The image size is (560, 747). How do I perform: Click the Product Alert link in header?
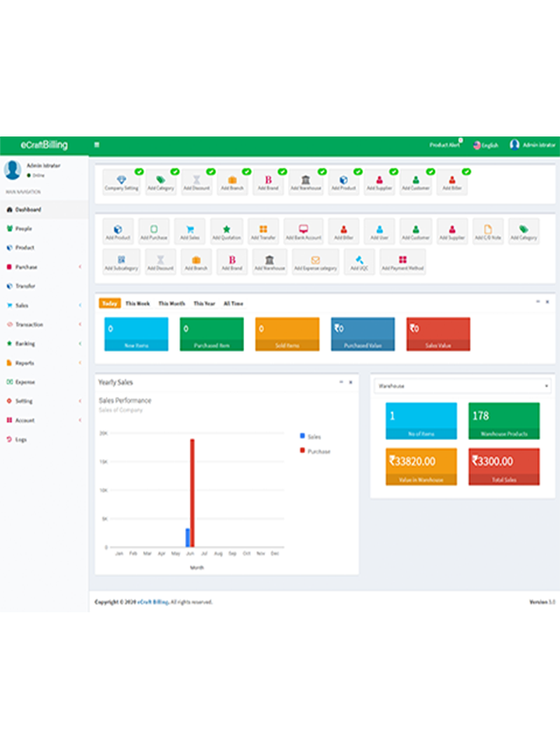click(444, 145)
